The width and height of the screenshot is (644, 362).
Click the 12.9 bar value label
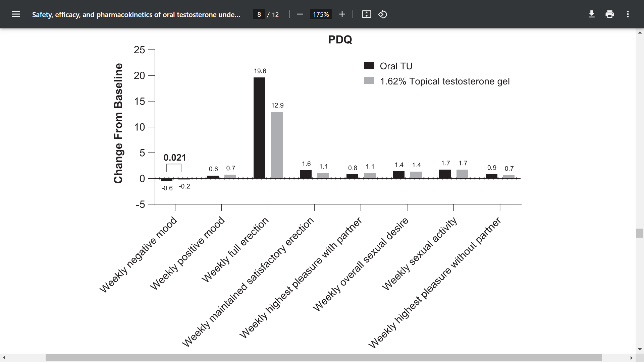(277, 106)
